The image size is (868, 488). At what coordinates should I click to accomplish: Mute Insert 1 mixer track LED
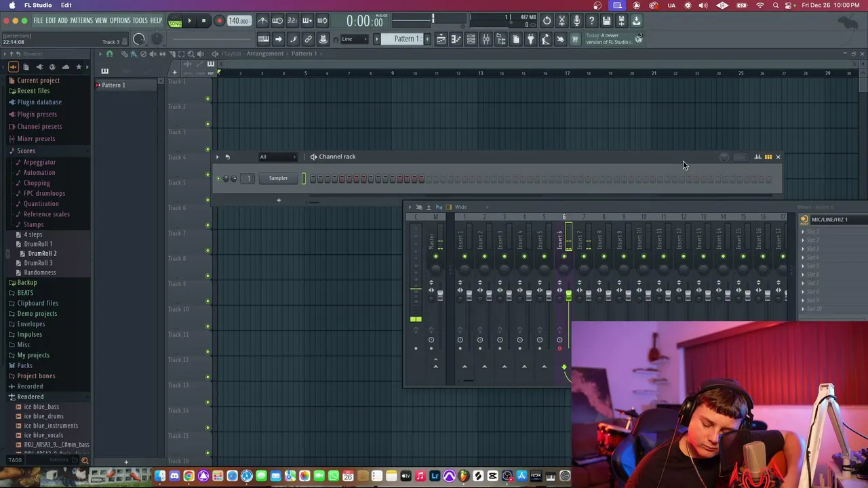coord(465,256)
